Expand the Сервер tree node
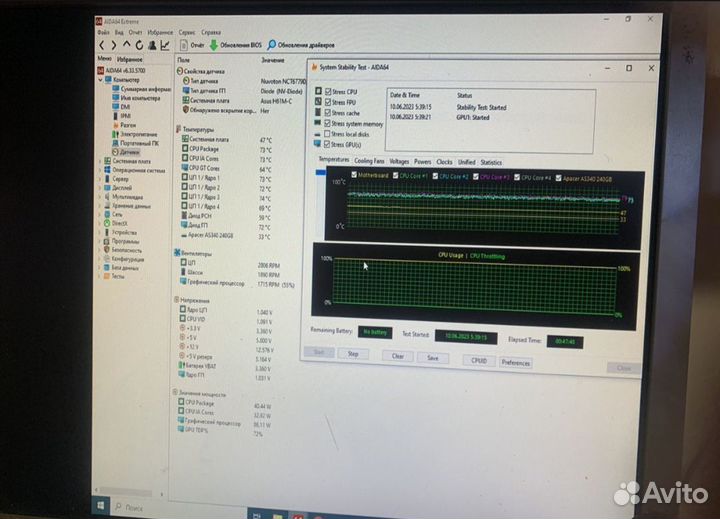Screen dimensions: 720x519 [x=100, y=179]
